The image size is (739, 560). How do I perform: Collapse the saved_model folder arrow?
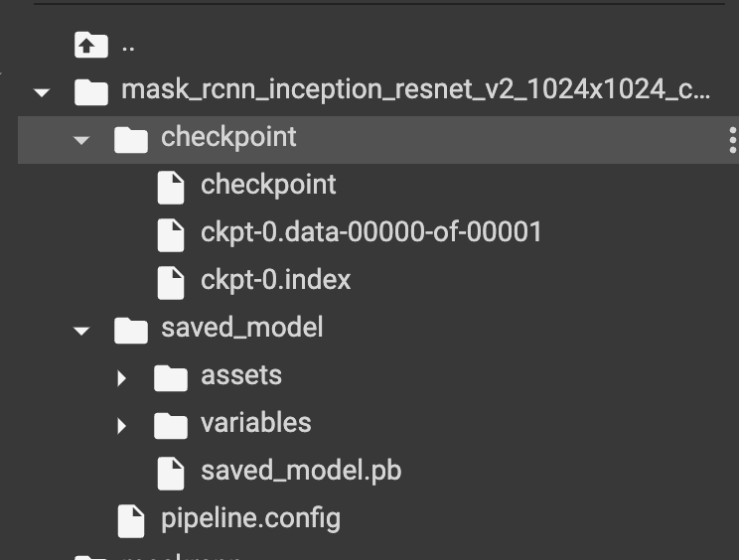[x=81, y=331]
